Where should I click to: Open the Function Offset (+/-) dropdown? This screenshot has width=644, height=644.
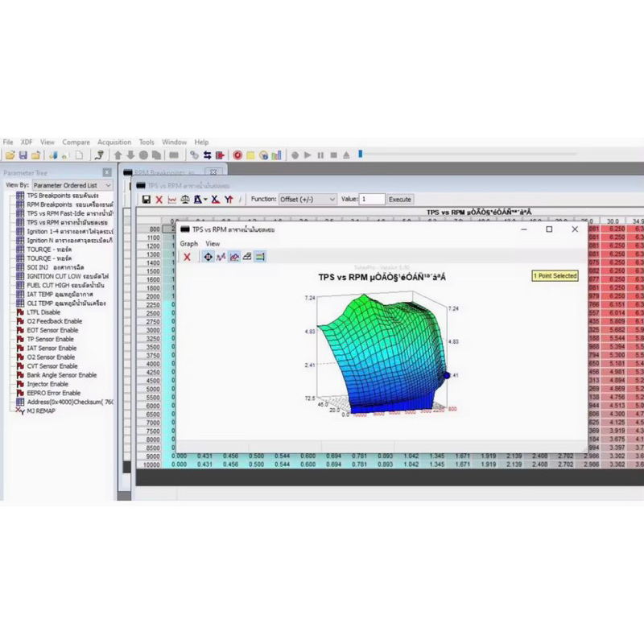[308, 199]
